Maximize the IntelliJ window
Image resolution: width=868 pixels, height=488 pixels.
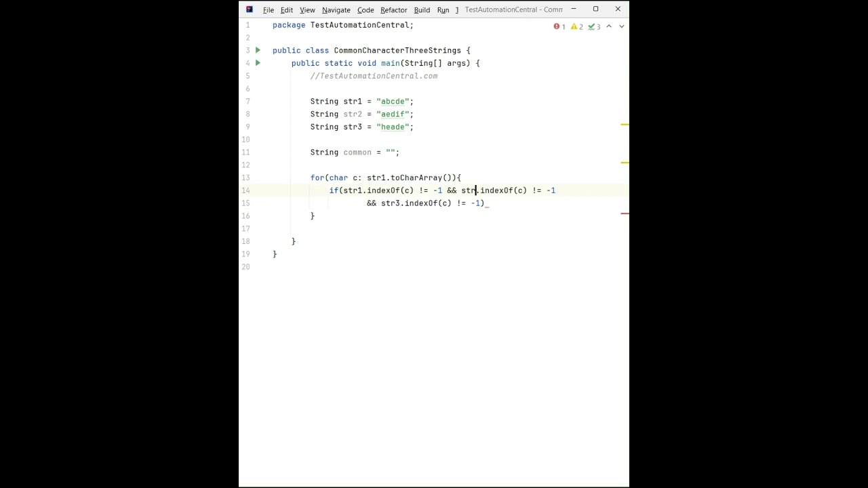tap(595, 9)
